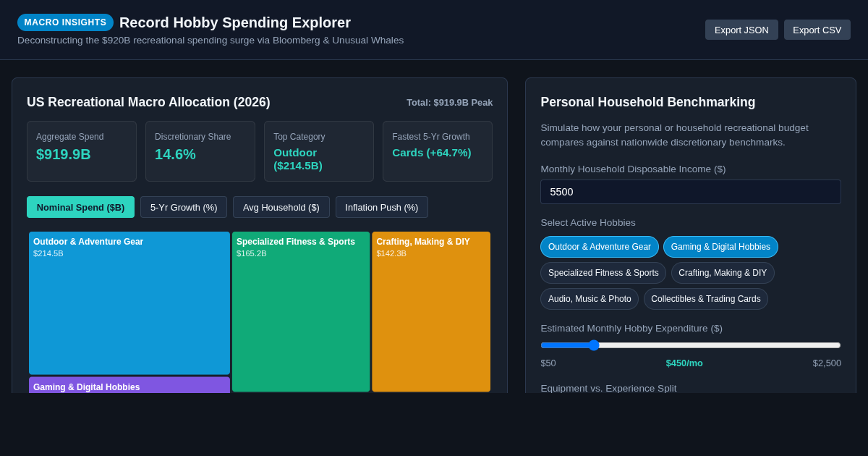Click the Discretionary Share 14.6% card
This screenshot has width=868, height=456.
(x=200, y=151)
